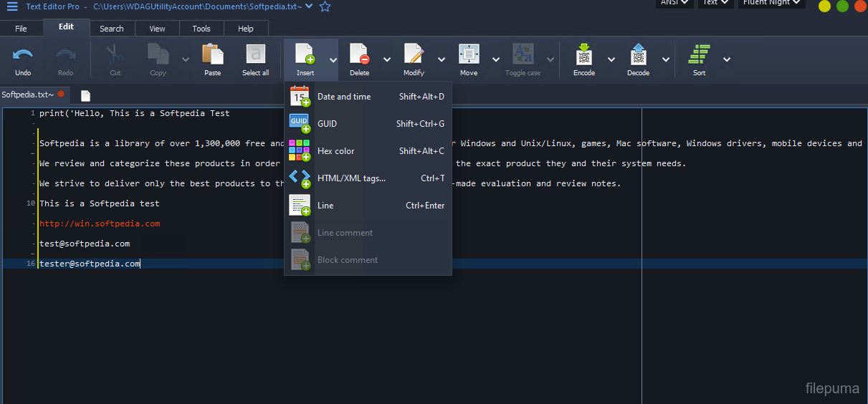Open the Fluent Night theme dropdown
The image size is (868, 404).
tap(771, 3)
